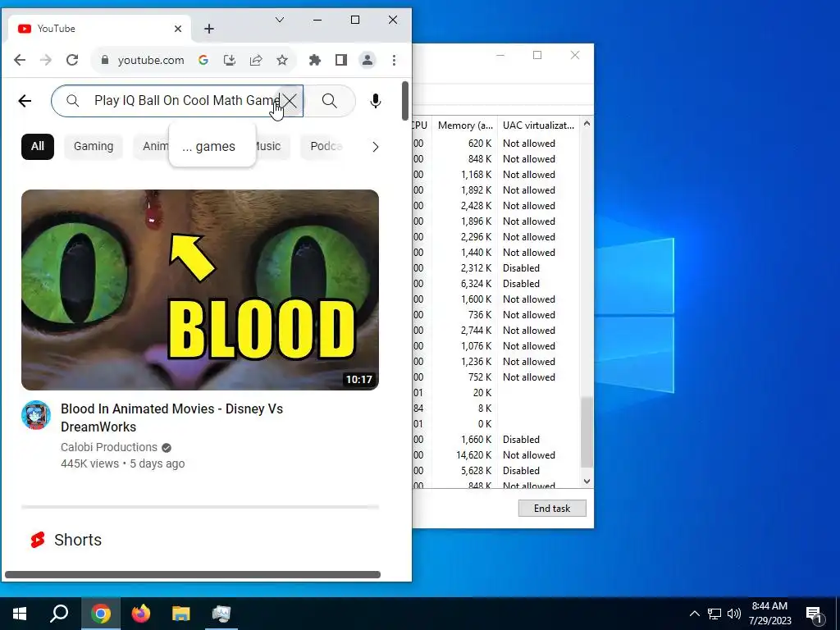Screen dimensions: 840x630
Task: Click the YouTube page vertical scrollbar
Action: (x=405, y=101)
